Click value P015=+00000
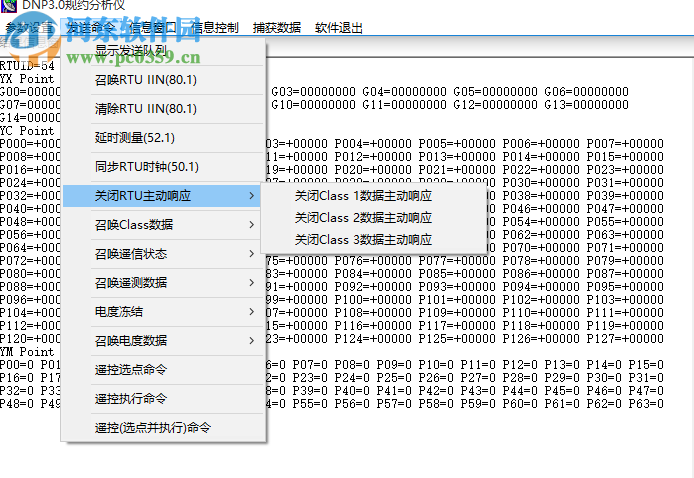Viewport: 694px width, 478px height. click(625, 157)
